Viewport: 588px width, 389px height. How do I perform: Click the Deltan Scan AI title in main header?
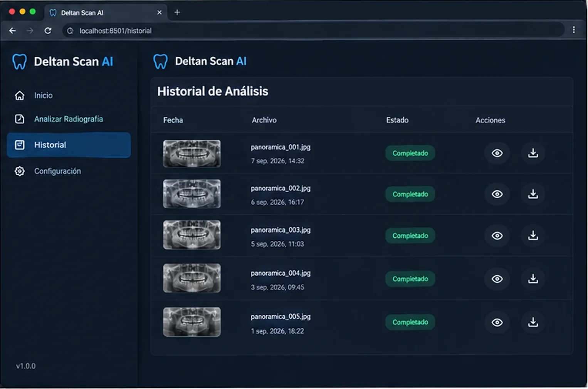211,61
